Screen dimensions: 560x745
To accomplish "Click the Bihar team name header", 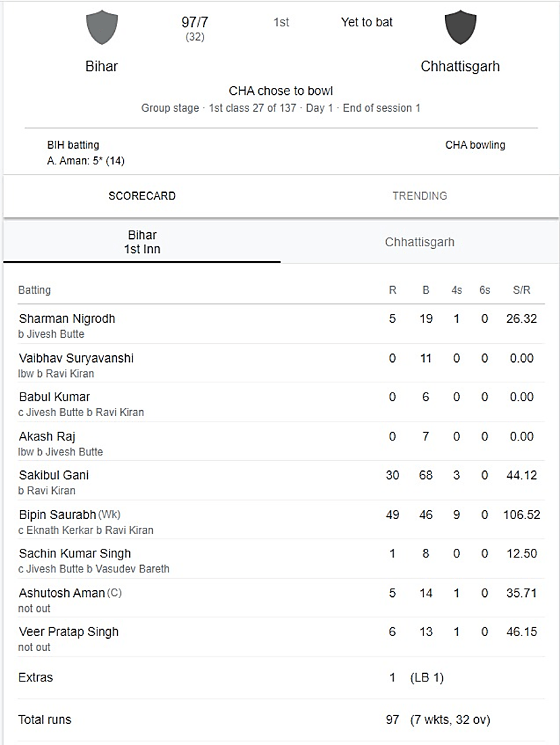I will coord(101,66).
